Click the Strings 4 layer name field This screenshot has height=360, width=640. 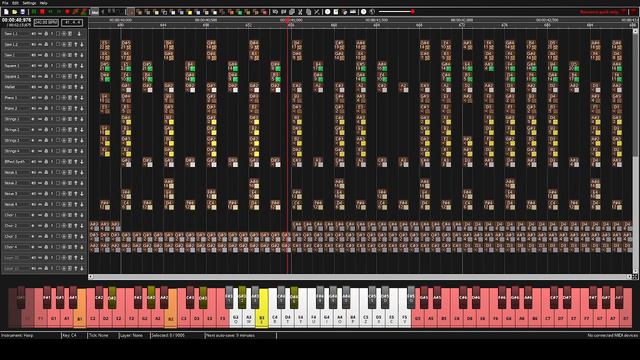(x=17, y=151)
